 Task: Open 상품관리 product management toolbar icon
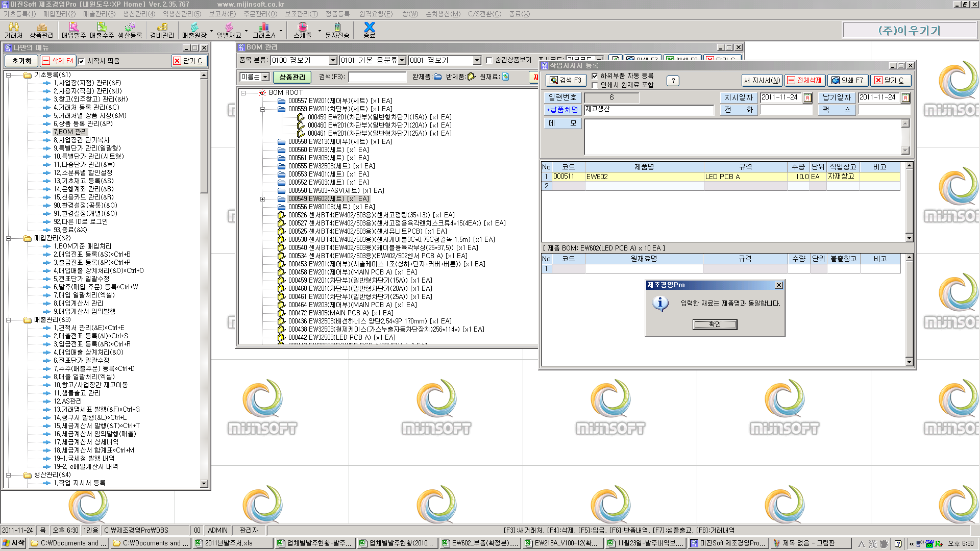click(41, 30)
